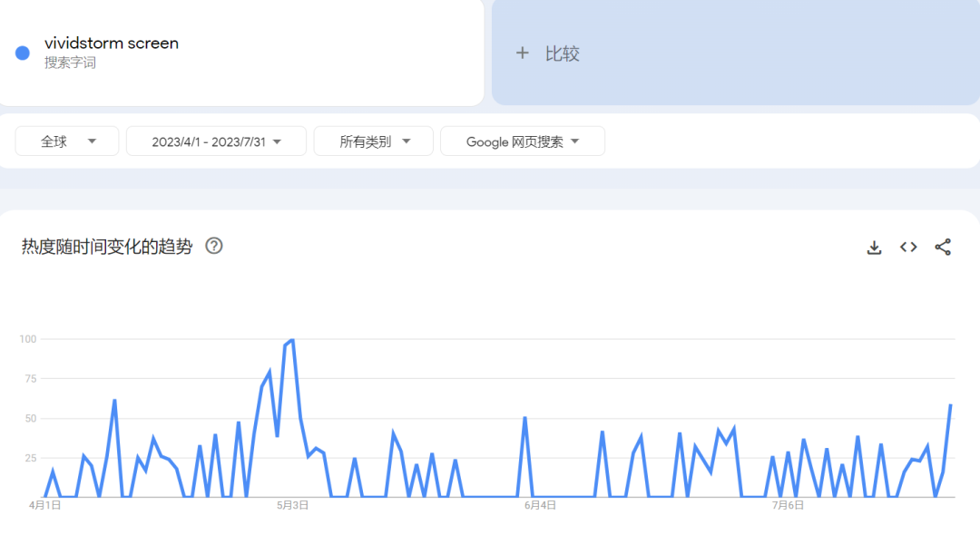
Task: Click the plus icon beside 比较
Action: (522, 53)
